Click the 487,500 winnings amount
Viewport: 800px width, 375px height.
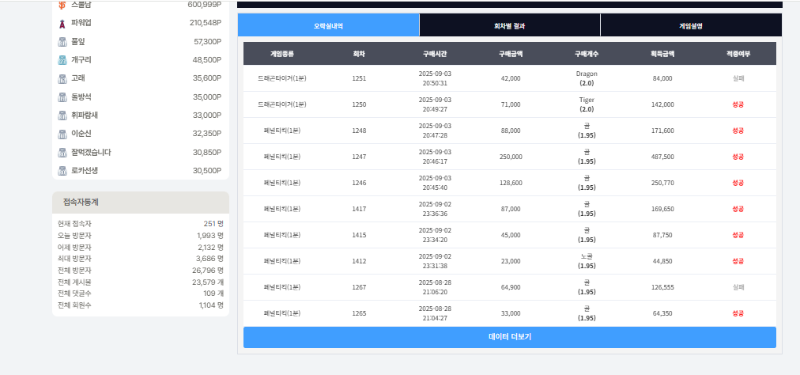tap(662, 157)
